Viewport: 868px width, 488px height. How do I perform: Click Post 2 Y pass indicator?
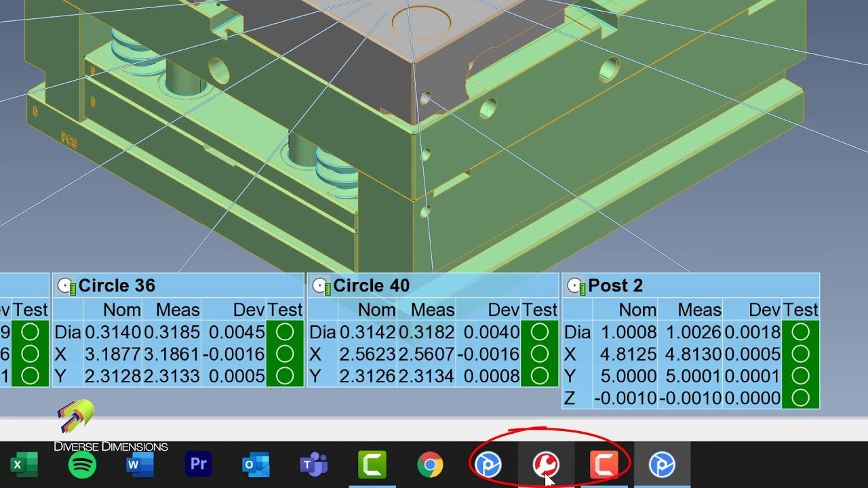pyautogui.click(x=801, y=375)
